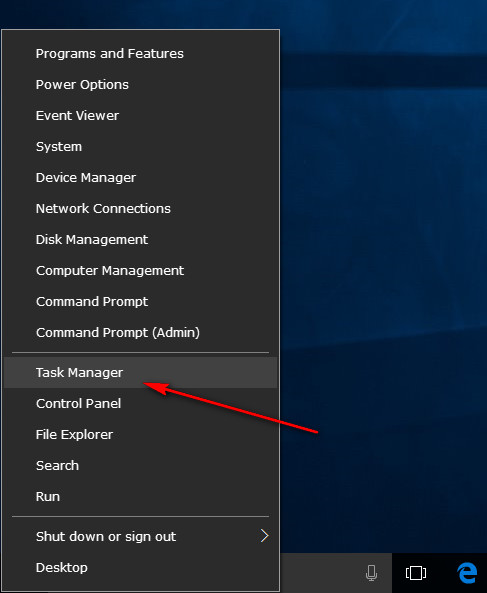Click the Cortana microphone icon
Screen dimensions: 487x593
coord(371,573)
